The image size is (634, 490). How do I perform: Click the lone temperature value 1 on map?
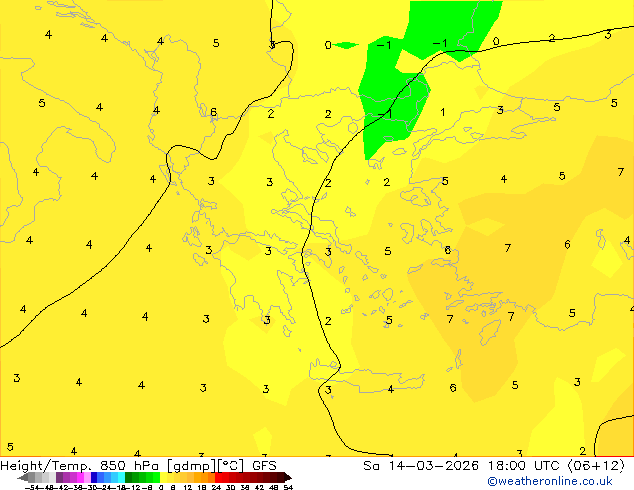point(443,112)
